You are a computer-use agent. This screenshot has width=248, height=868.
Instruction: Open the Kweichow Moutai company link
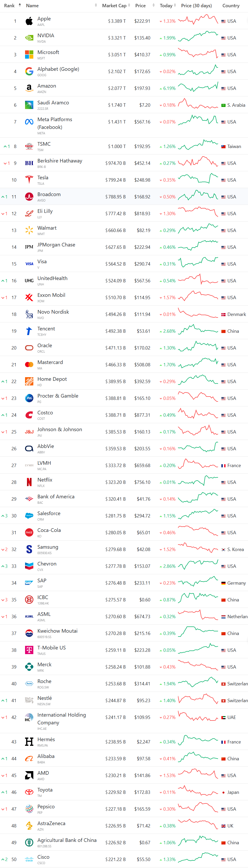[x=57, y=631]
